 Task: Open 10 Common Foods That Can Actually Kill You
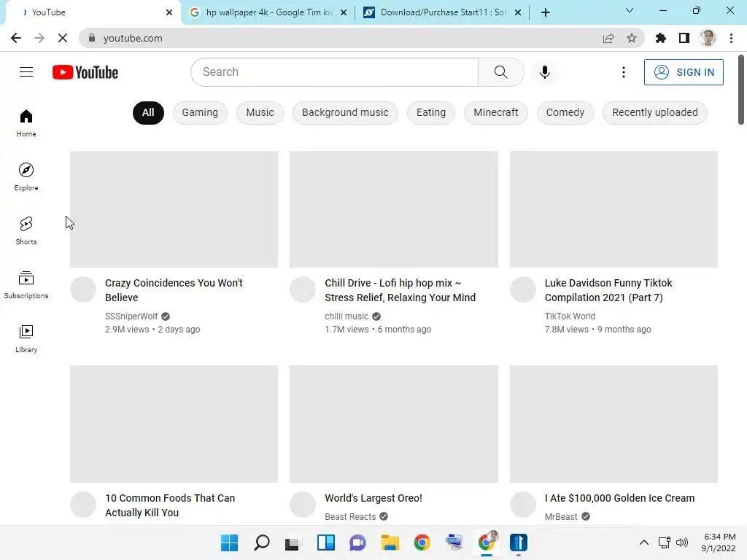coord(170,505)
